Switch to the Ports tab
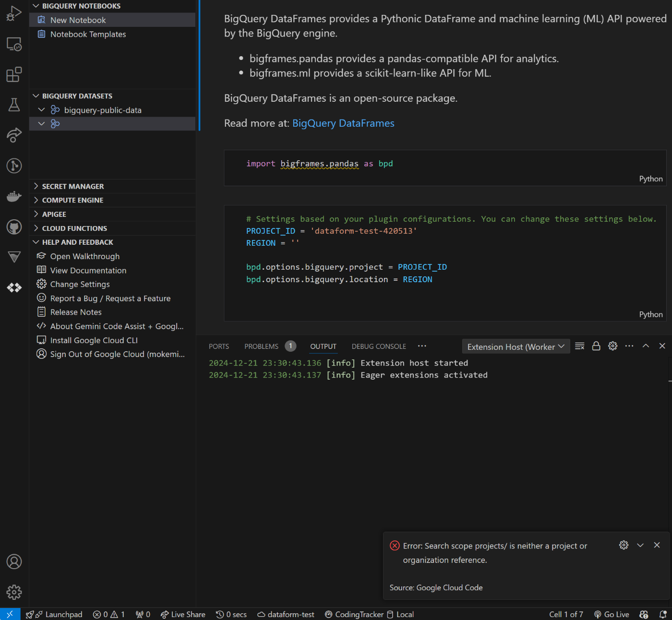Viewport: 672px width, 620px height. click(x=219, y=346)
